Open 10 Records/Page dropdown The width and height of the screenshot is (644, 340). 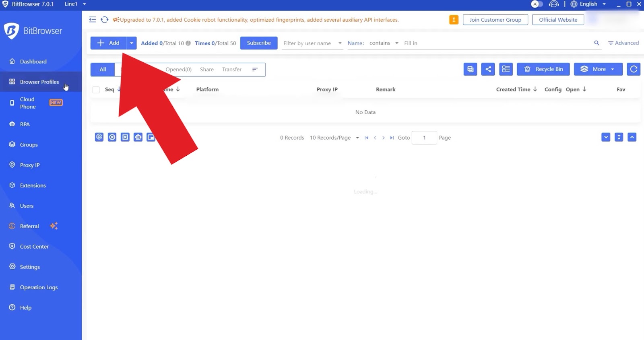(334, 138)
